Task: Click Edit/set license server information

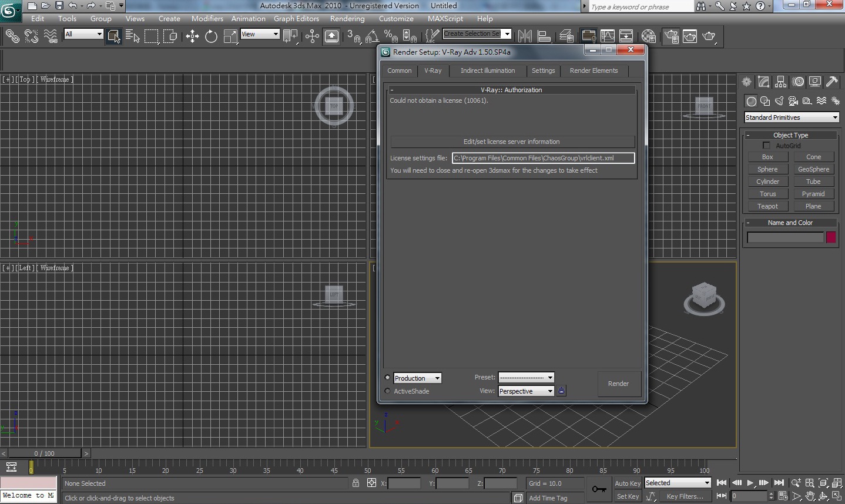Action: 512,142
